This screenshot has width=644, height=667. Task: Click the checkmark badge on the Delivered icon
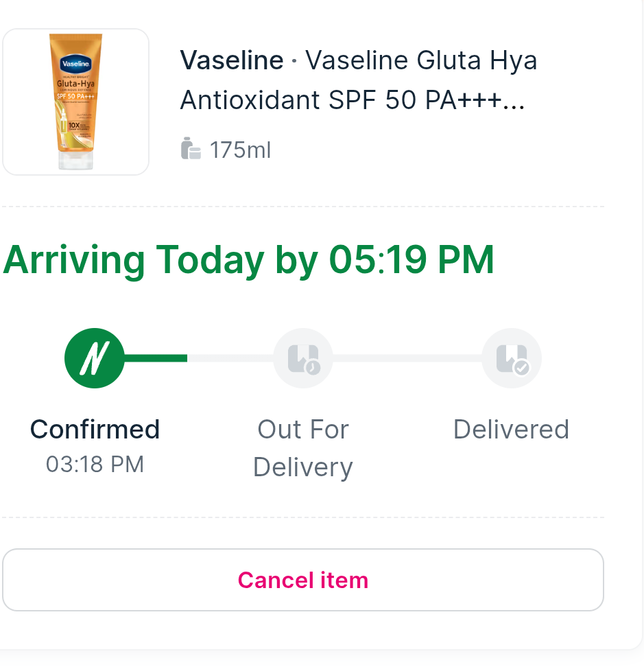(x=522, y=368)
